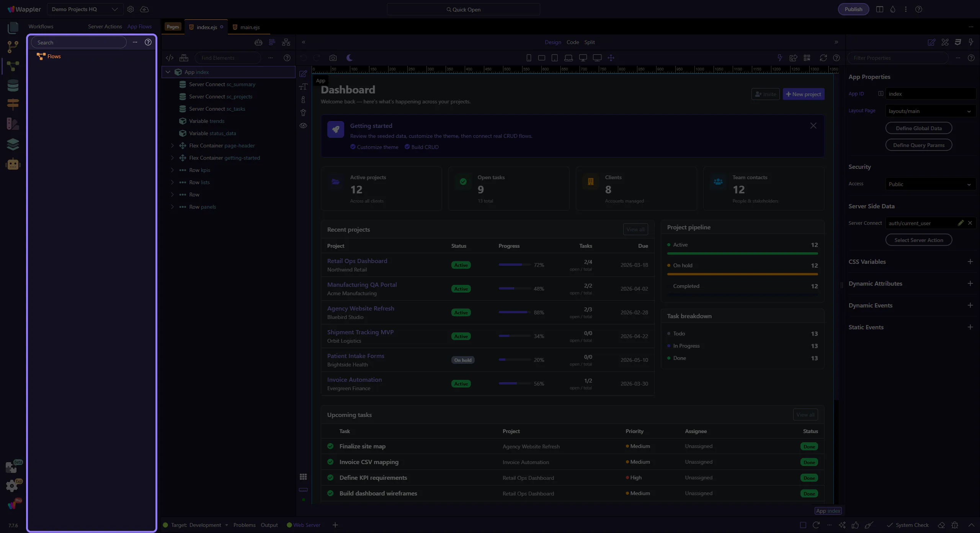Click the Retail Ops Dashboard progress bar
980x533 pixels.
click(x=515, y=265)
